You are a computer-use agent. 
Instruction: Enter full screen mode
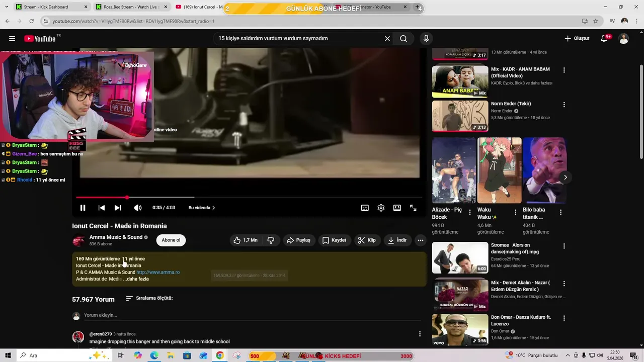413,208
